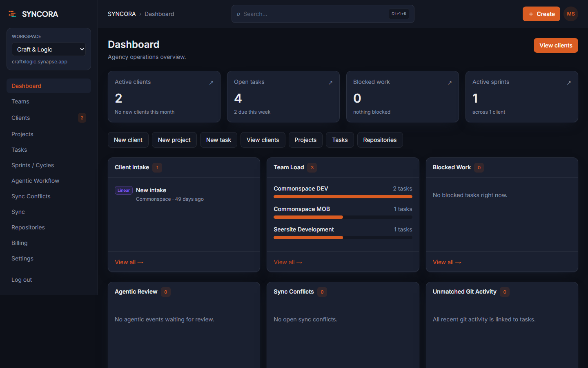Open Dashboard in the sidebar
The width and height of the screenshot is (588, 368).
point(49,86)
